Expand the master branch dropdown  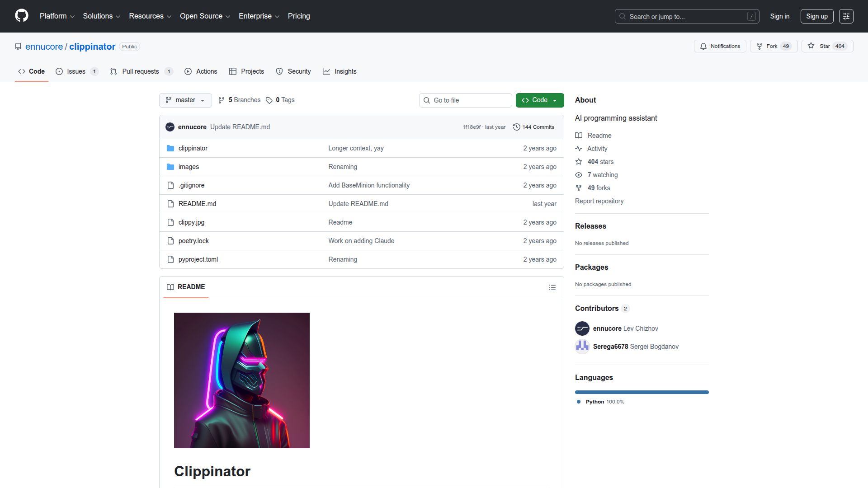185,100
